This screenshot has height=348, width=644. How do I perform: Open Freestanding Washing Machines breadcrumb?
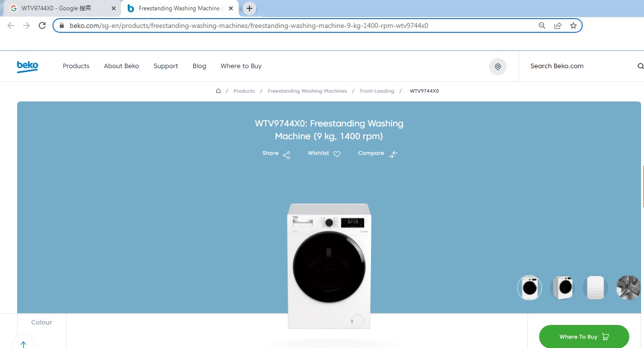[x=307, y=91]
